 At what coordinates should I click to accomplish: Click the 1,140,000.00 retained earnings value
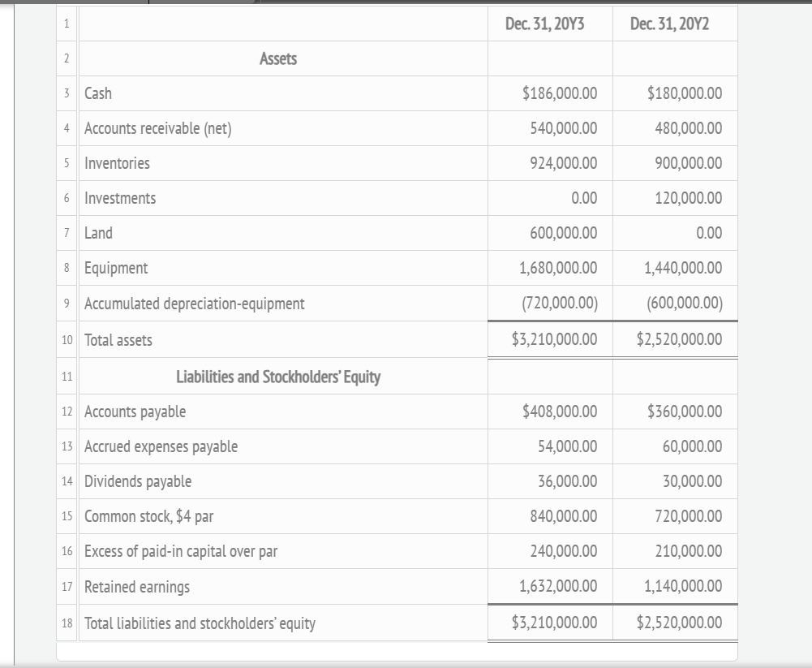tap(683, 586)
